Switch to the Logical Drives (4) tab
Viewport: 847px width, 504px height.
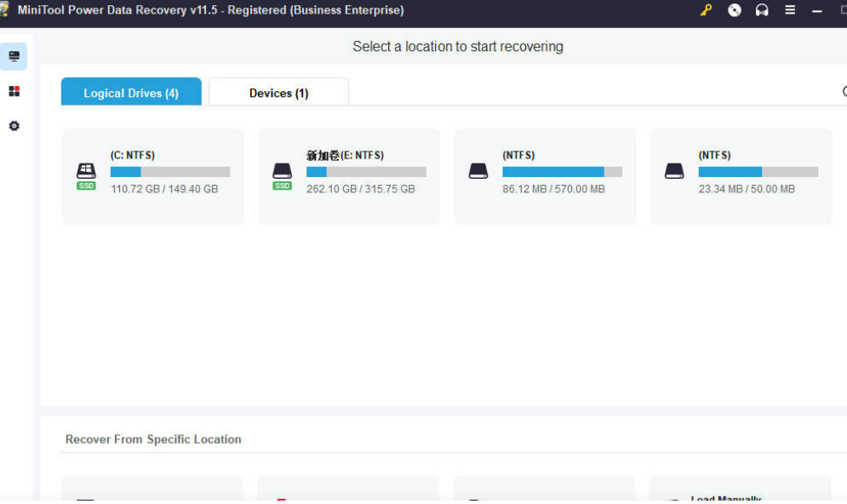(x=131, y=93)
